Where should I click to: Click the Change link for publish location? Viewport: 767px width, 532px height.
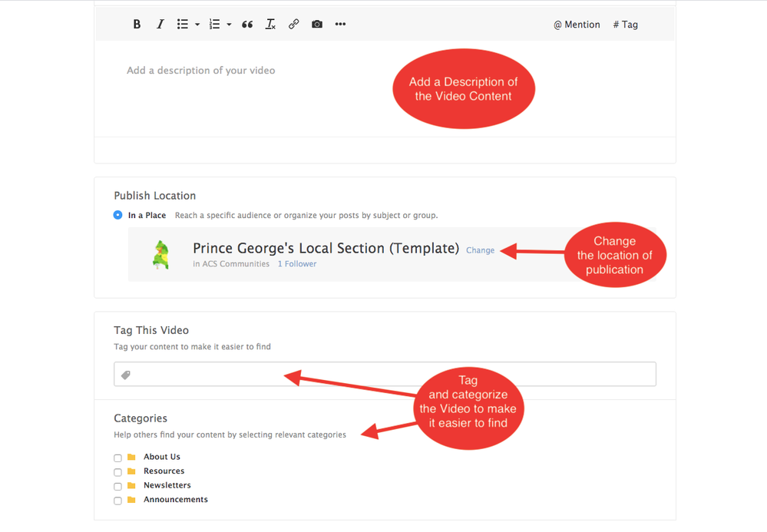point(480,250)
